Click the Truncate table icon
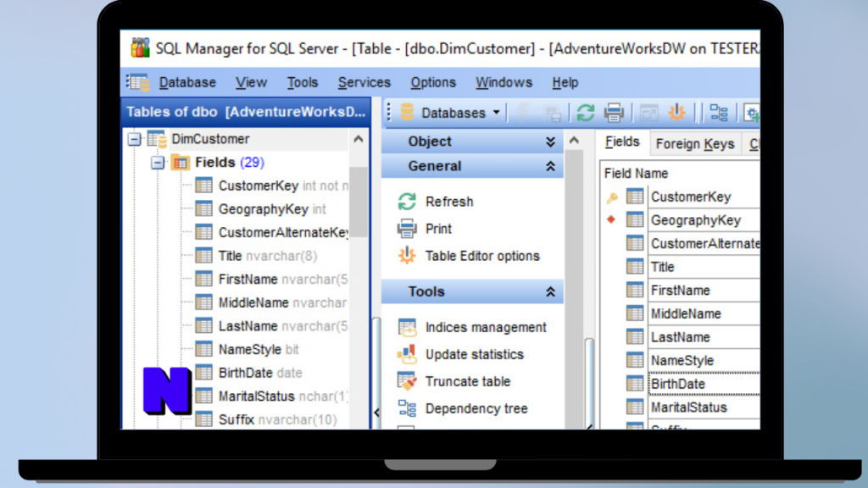Viewport: 868px width, 488px height. [407, 381]
